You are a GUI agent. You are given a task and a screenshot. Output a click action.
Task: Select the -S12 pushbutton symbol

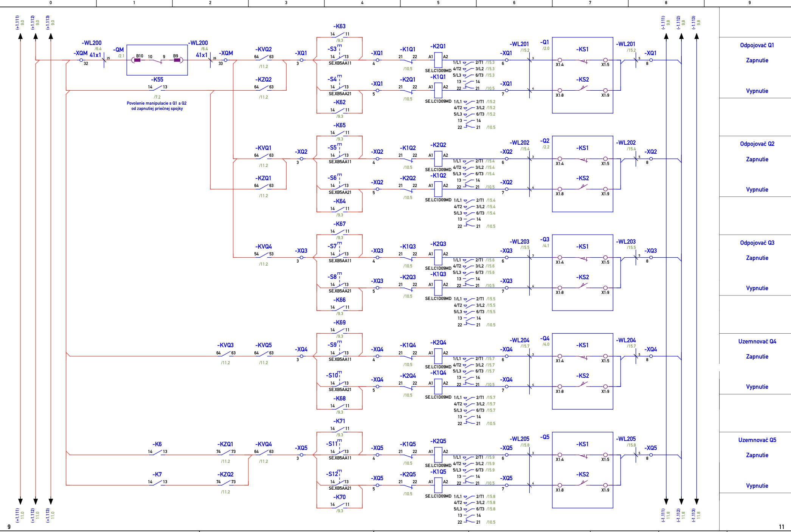tap(339, 482)
